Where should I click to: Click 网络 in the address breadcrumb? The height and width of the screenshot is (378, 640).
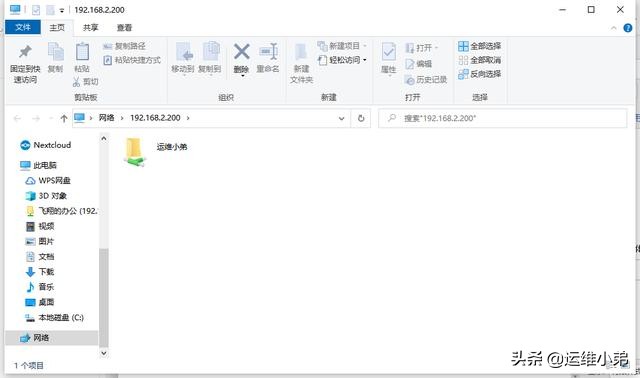coord(107,118)
